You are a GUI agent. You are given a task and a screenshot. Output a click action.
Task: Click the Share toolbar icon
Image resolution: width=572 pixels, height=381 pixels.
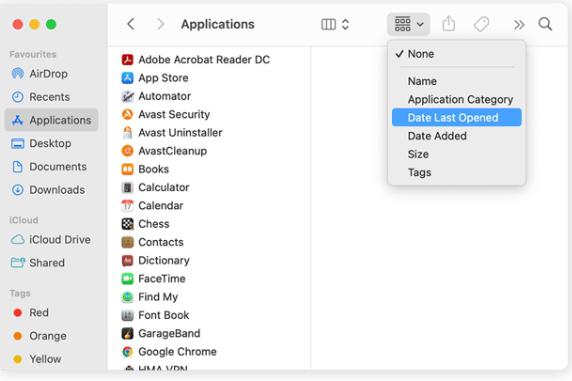[x=449, y=24]
